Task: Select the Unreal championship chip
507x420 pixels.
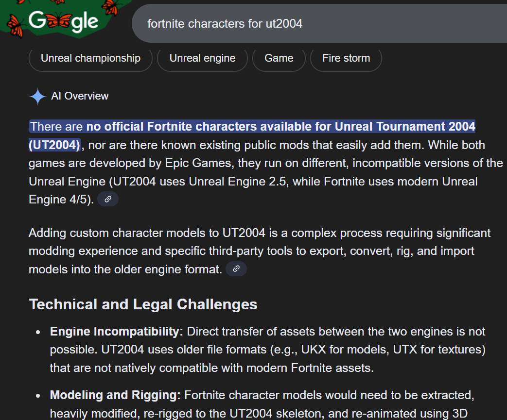Action: pos(90,58)
